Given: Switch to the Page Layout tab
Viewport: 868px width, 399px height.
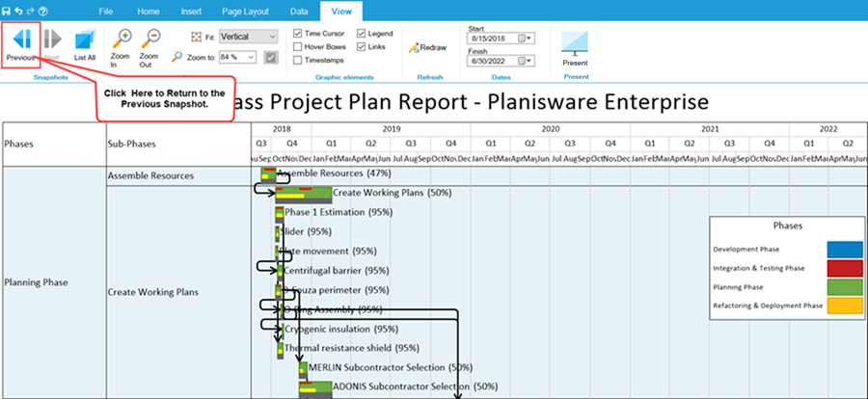Looking at the screenshot, I should point(245,11).
